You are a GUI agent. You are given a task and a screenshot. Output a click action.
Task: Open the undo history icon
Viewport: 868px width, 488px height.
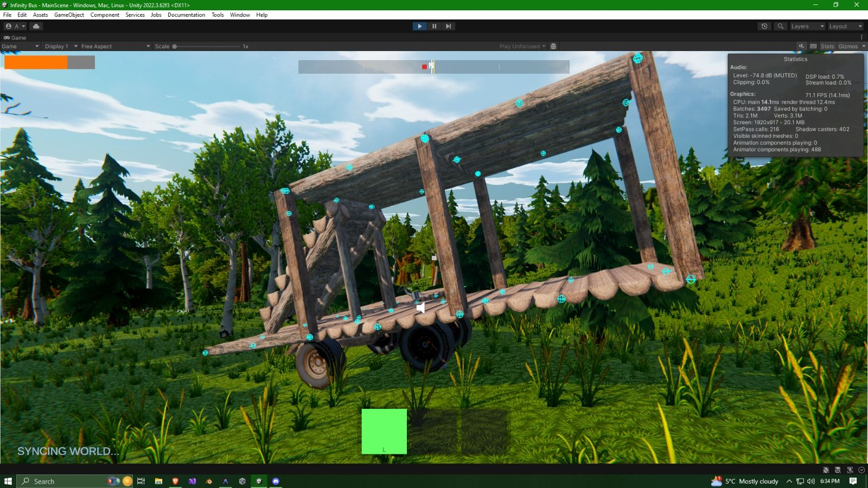pyautogui.click(x=764, y=26)
